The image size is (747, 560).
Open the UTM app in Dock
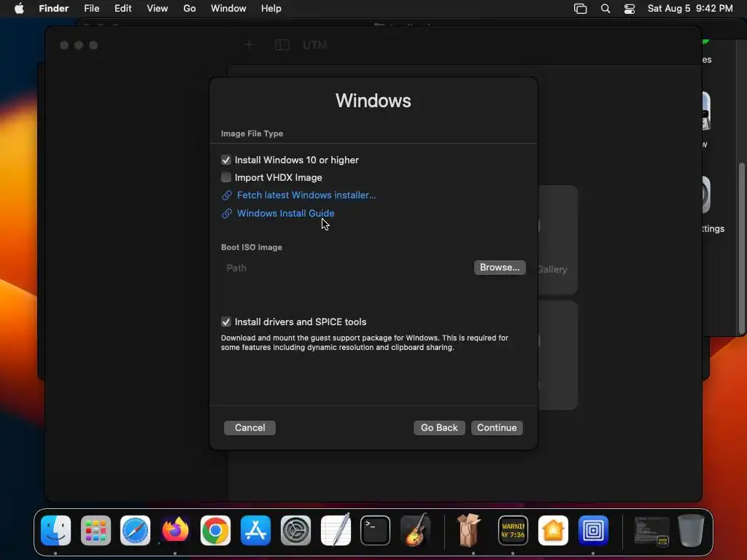(593, 530)
